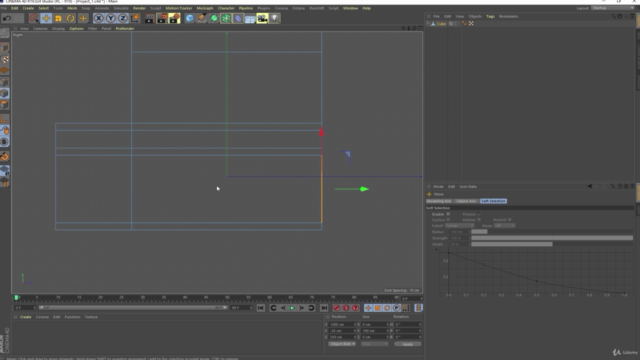Switch to Object Axis tab
The image size is (640, 360).
pyautogui.click(x=466, y=201)
